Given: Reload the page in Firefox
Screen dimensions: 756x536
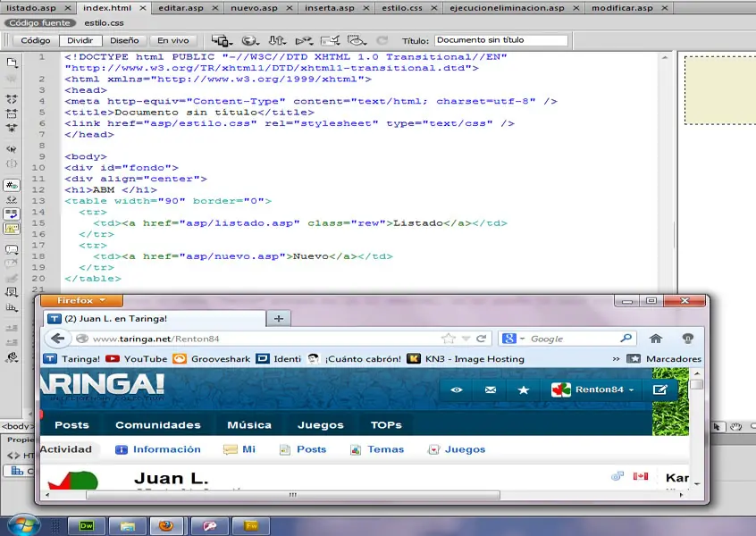Looking at the screenshot, I should pyautogui.click(x=481, y=339).
